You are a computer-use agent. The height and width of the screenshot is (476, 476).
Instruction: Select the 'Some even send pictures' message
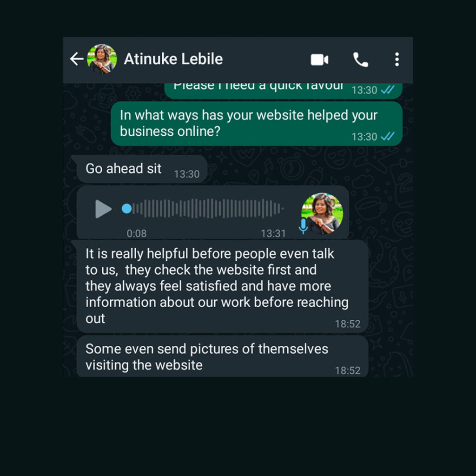coord(223,357)
